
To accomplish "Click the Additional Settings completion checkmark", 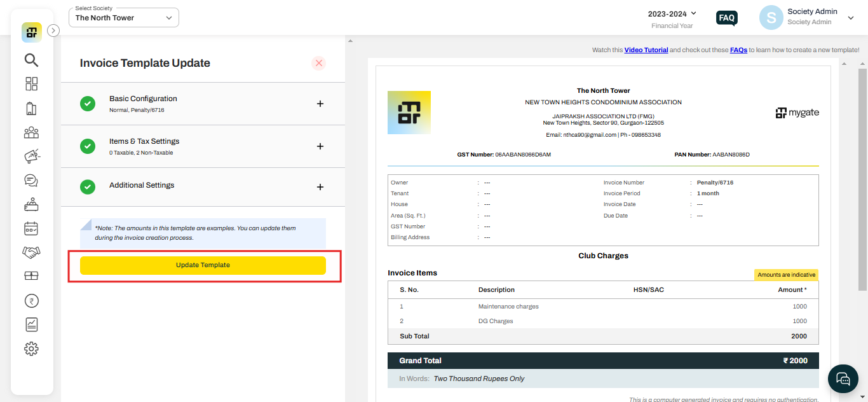I will 88,186.
